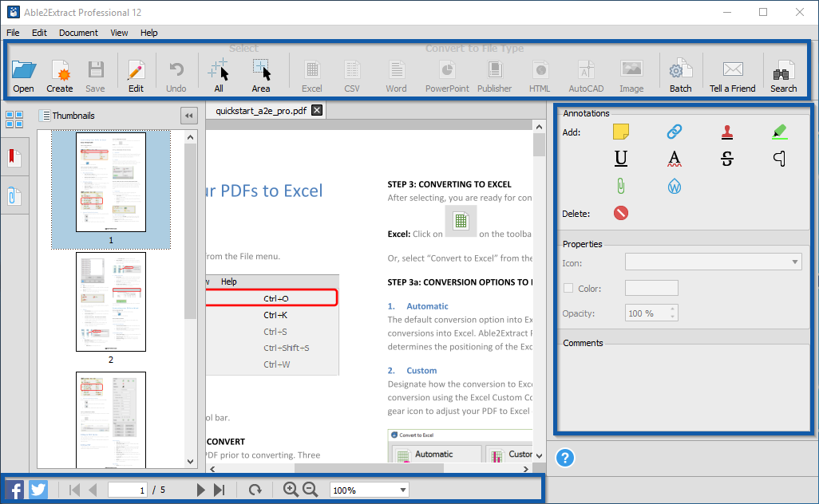
Task: Select page 1 thumbnail
Action: (x=111, y=182)
